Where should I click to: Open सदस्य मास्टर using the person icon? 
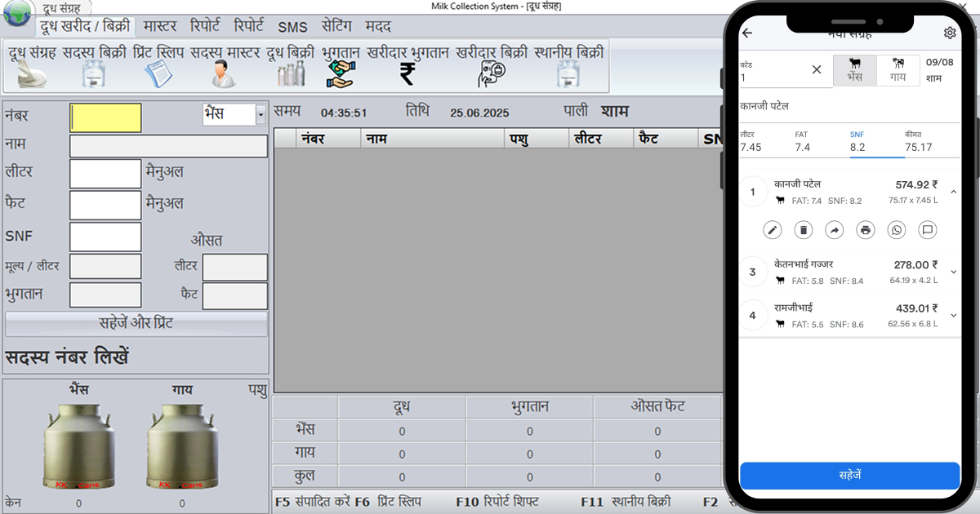pyautogui.click(x=222, y=75)
